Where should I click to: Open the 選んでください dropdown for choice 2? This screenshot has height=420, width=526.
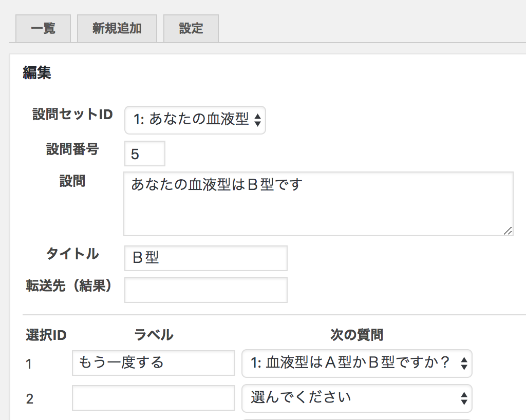pyautogui.click(x=357, y=398)
